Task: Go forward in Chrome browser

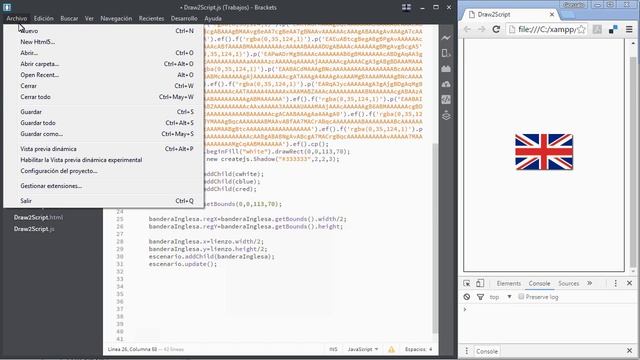Action: [x=482, y=29]
